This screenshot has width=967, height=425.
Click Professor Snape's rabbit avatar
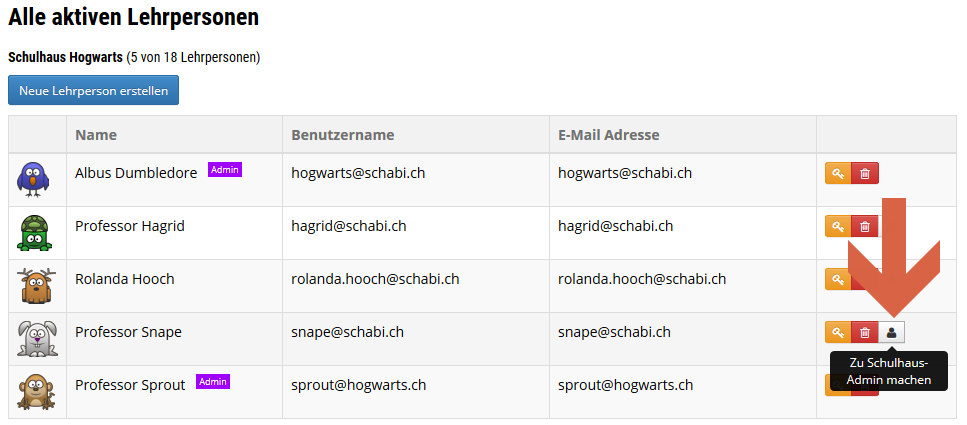[x=37, y=339]
